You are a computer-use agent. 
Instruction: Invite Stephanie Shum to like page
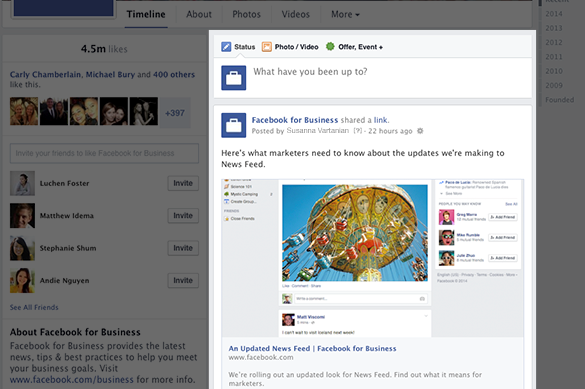[x=183, y=248]
